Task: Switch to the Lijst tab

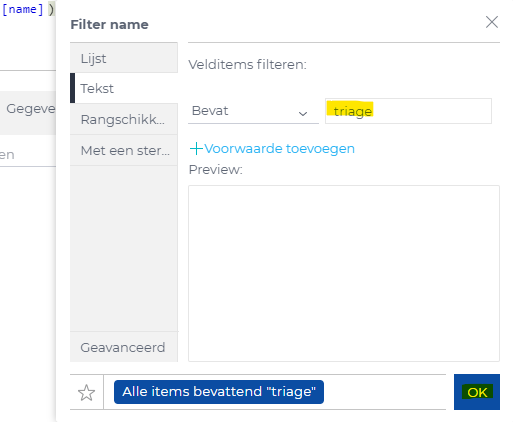Action: click(x=124, y=58)
